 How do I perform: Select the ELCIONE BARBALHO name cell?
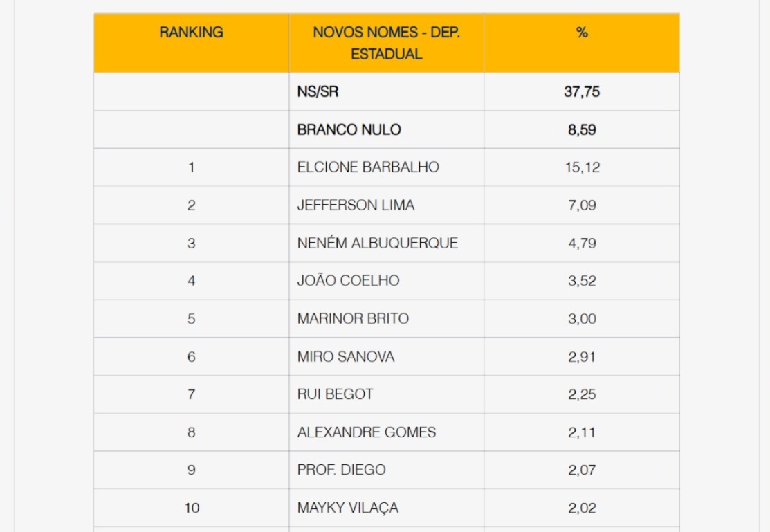point(368,167)
